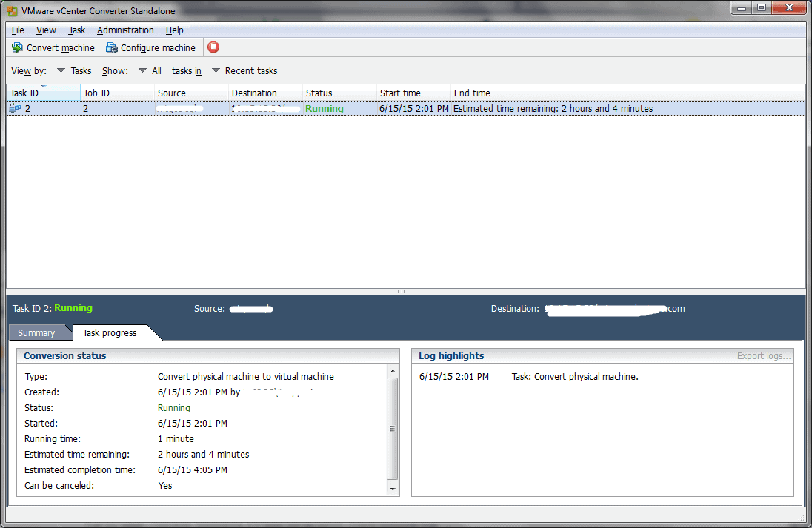The height and width of the screenshot is (528, 812).
Task: Click 'Convert physical machine to virtual machine' text
Action: (x=245, y=376)
